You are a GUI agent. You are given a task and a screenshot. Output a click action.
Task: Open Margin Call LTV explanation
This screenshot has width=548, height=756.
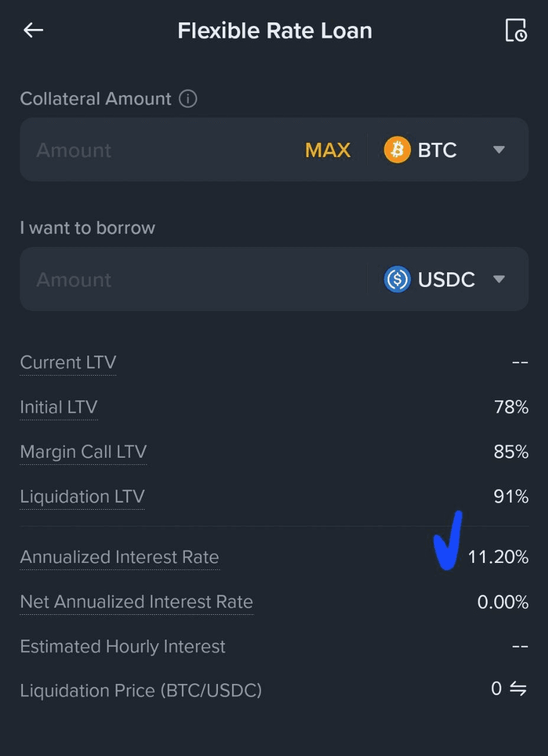tap(83, 452)
